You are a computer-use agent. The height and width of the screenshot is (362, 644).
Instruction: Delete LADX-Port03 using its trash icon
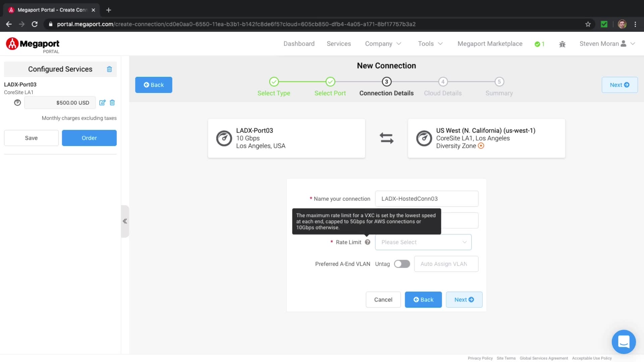112,103
